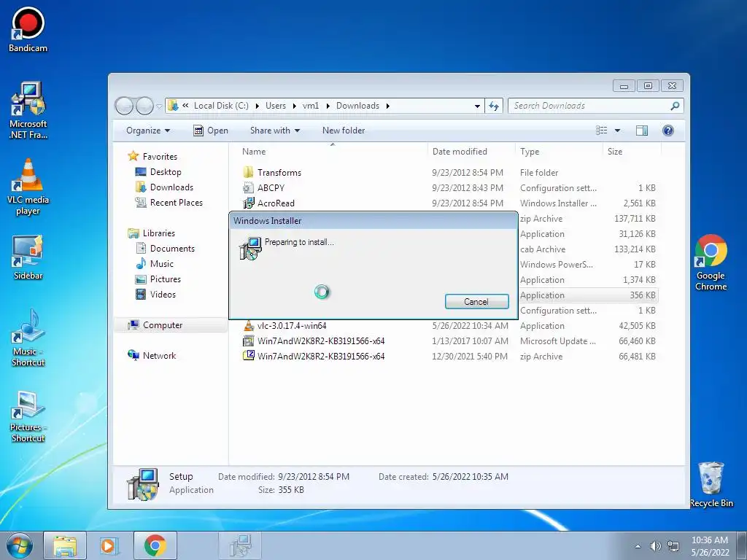747x560 pixels.
Task: Launch VLC media player desktop shortcut
Action: coord(28,187)
